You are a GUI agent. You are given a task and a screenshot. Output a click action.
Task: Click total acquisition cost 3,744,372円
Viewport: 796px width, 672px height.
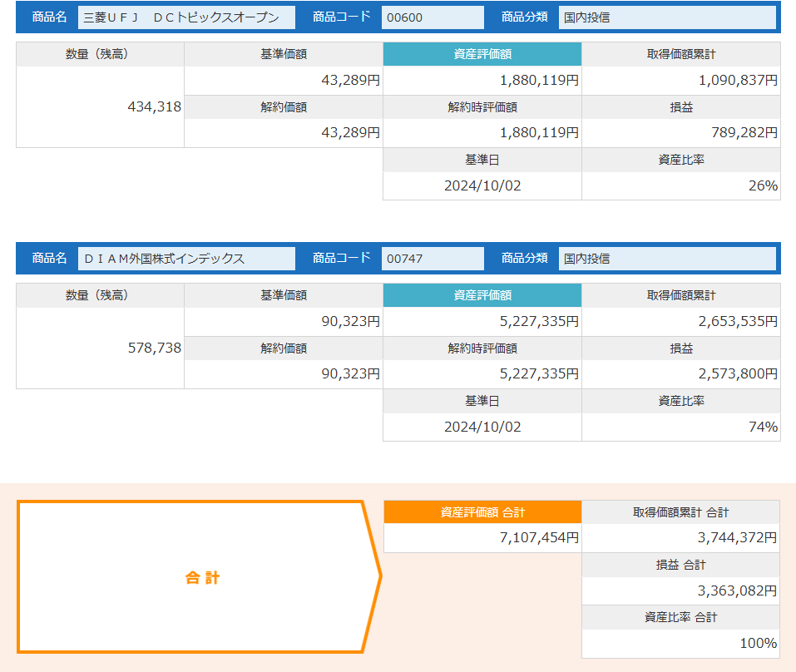[x=737, y=537]
